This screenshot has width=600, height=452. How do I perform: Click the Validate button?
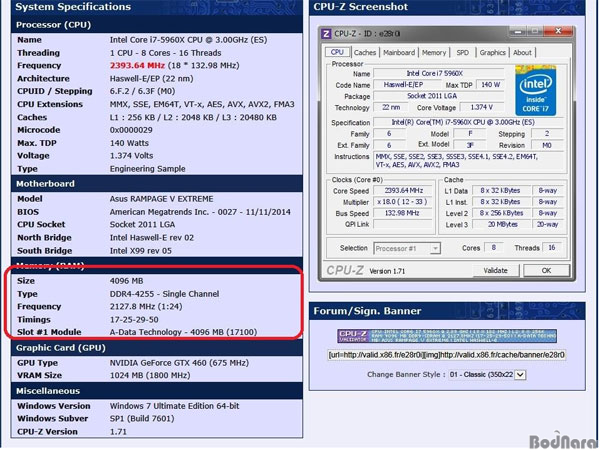[x=496, y=270]
